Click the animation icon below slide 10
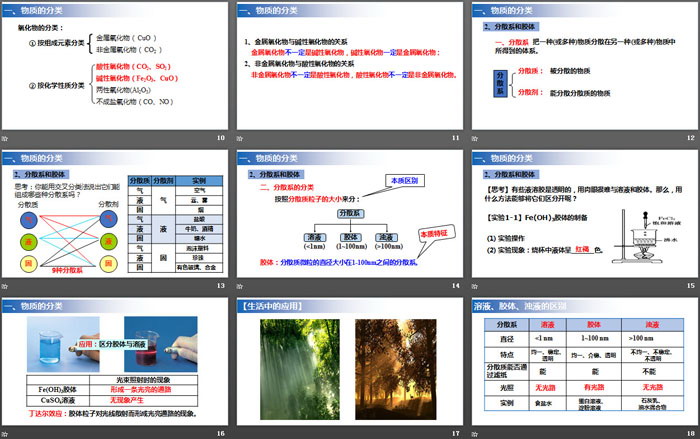This screenshot has height=439, width=700. point(6,137)
